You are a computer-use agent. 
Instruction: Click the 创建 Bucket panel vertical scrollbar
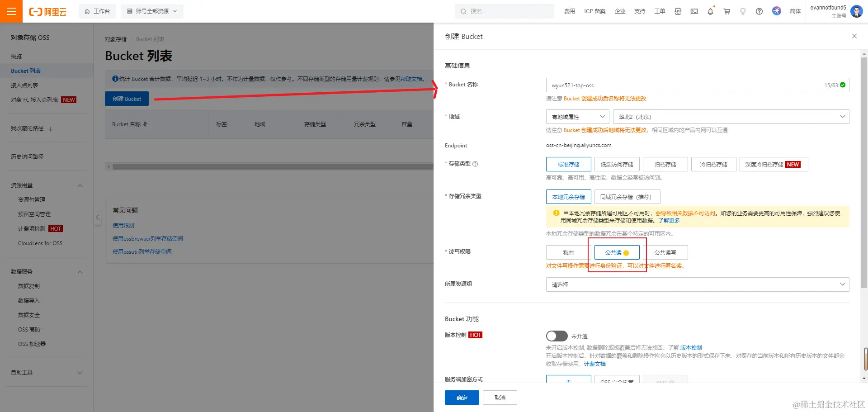click(864, 172)
